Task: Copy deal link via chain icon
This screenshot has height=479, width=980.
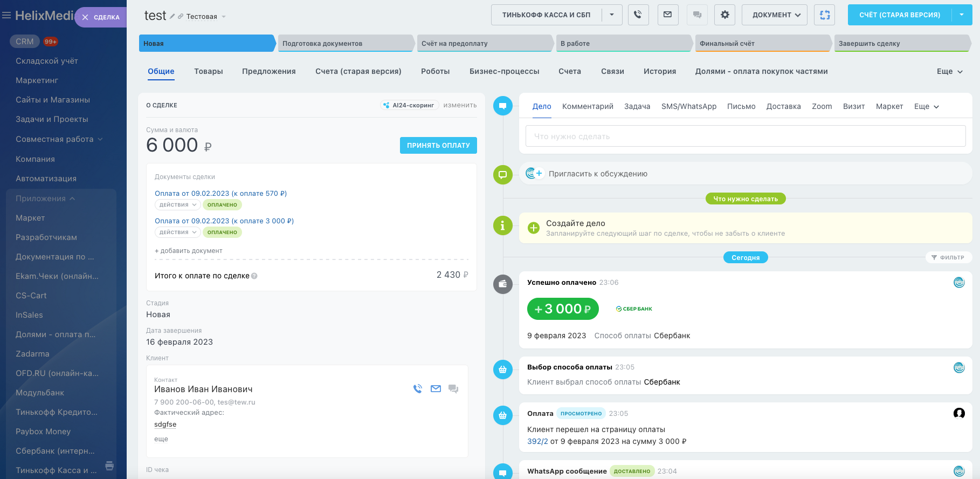Action: (181, 16)
